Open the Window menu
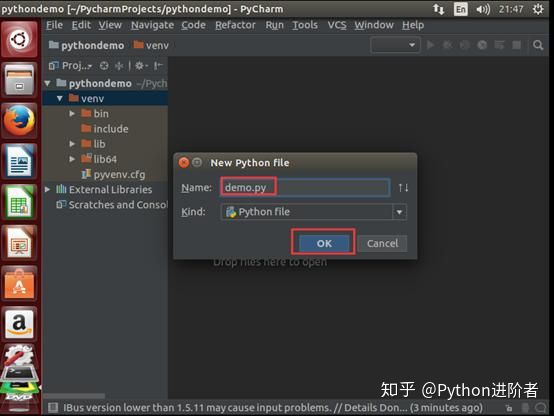Screen dimensions: 554x416 click(x=374, y=25)
